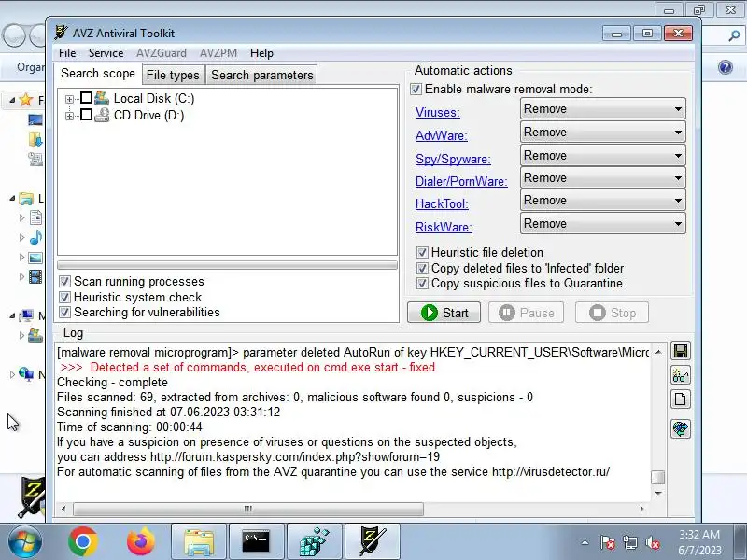Open the AVZ shield item in Explorer
The image size is (747, 560).
pyautogui.click(x=32, y=497)
